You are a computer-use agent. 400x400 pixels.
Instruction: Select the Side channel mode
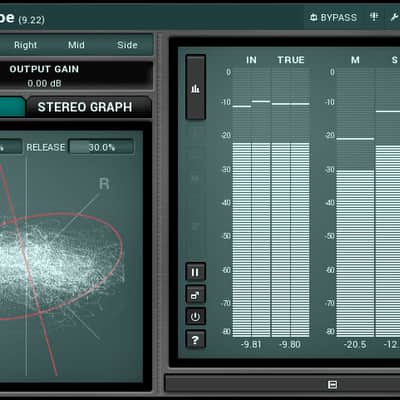tap(127, 45)
